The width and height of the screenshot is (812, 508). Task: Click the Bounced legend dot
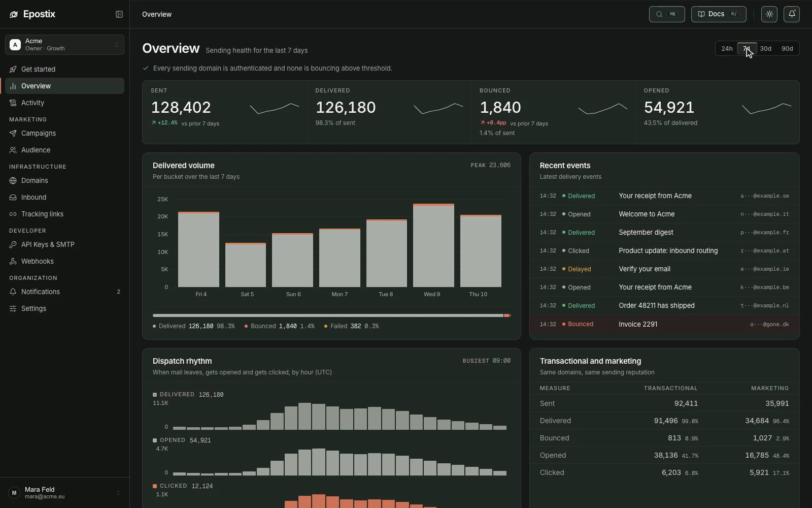click(246, 326)
